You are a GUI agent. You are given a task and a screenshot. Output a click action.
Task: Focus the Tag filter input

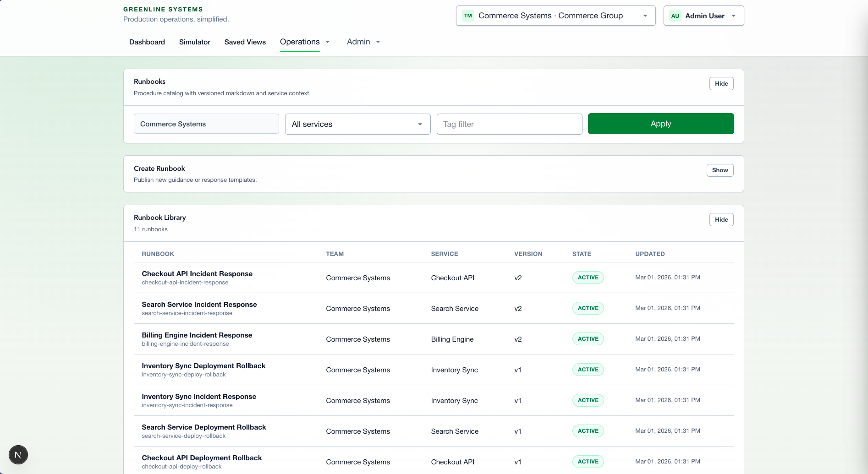tap(509, 124)
